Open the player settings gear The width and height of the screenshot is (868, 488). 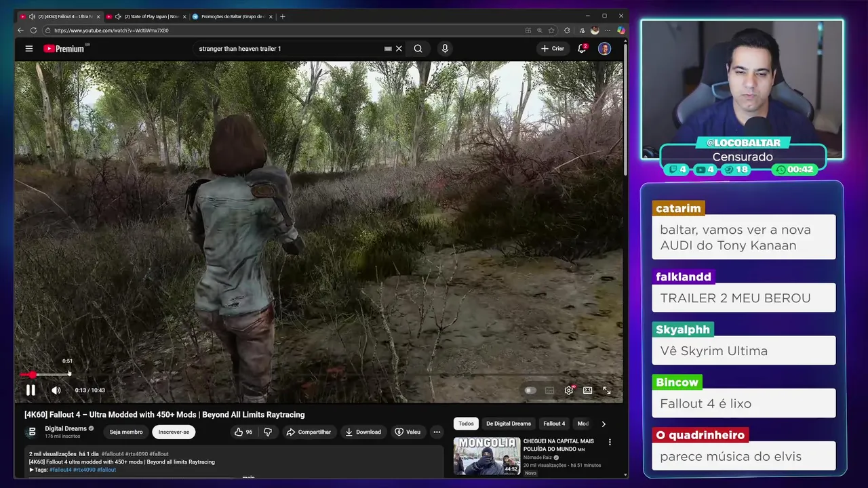569,390
